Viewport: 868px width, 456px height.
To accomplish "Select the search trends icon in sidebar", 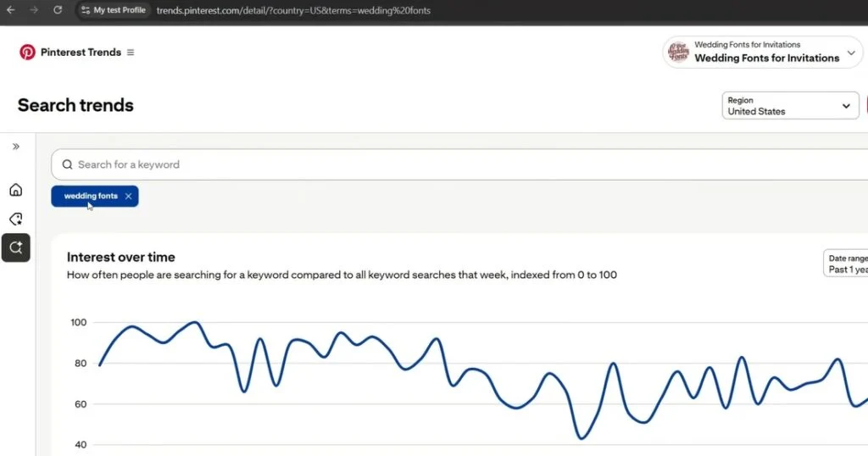I will tap(16, 247).
